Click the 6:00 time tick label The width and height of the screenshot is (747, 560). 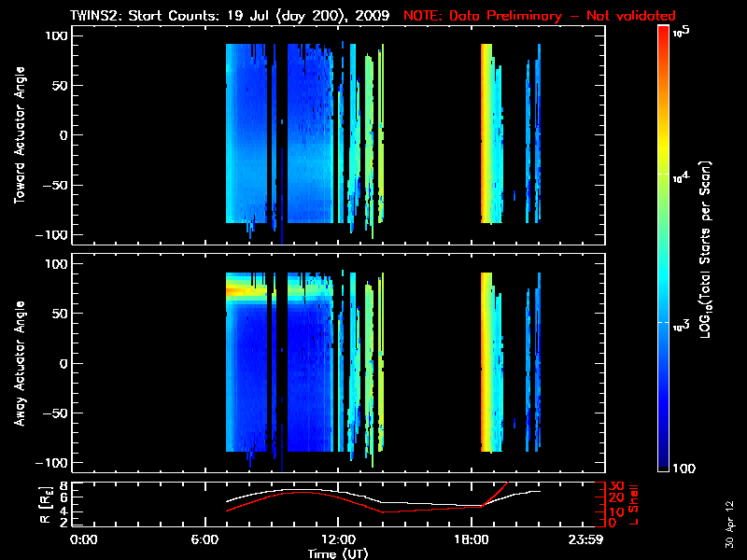tap(210, 539)
